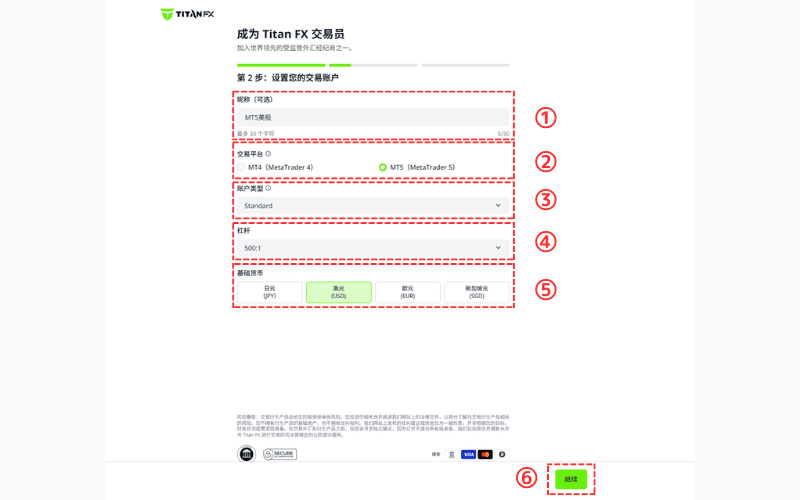Select the MT4 (MetaTrader 4) radio option
Screen dimensions: 800x500
(x=241, y=167)
